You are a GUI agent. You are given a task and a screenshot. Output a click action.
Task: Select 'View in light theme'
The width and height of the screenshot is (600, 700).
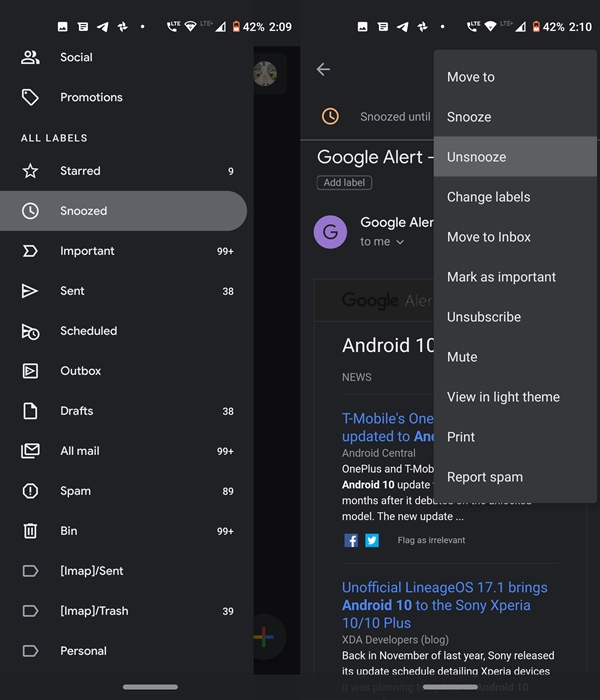(x=515, y=397)
